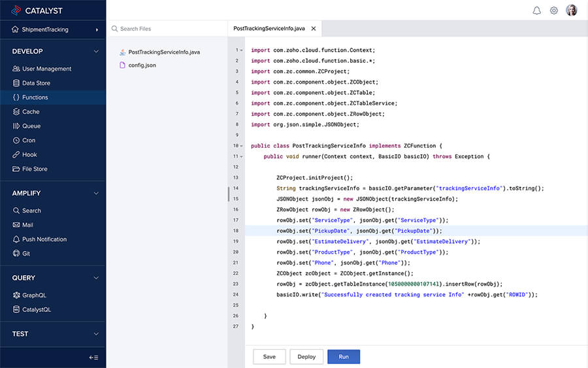This screenshot has height=368, width=588.
Task: Open the Push Notification bell icon
Action: coord(16,239)
